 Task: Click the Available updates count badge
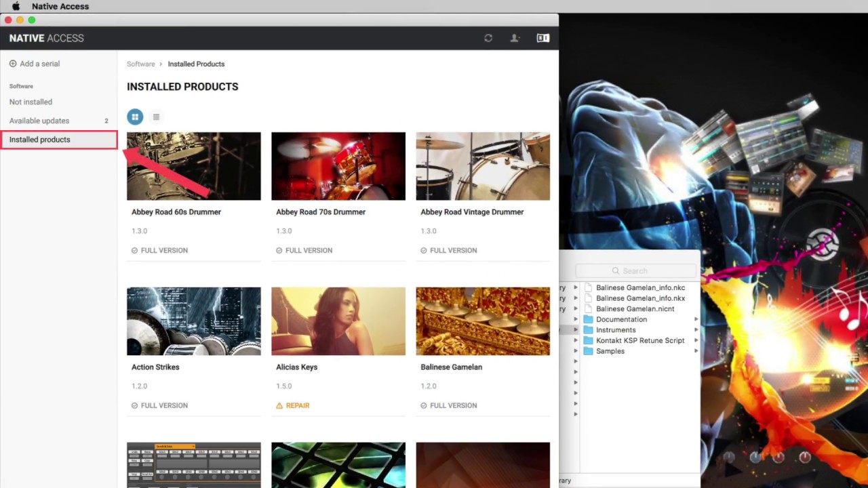(x=106, y=121)
